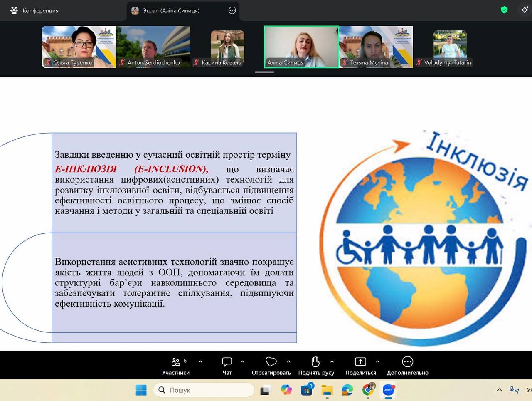Open screen tab three-dots options button
The image size is (532, 401).
tap(232, 10)
